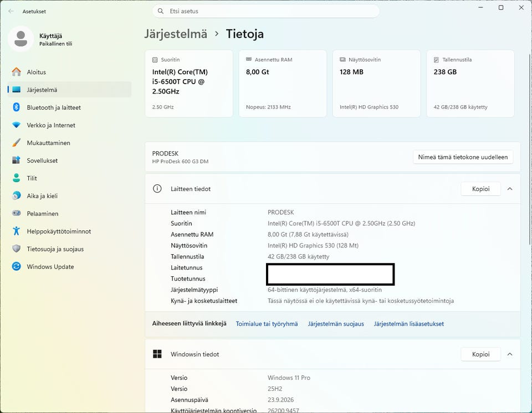The width and height of the screenshot is (532, 413).
Task: Click the Laitteen tiedot info icon
Action: tap(157, 189)
